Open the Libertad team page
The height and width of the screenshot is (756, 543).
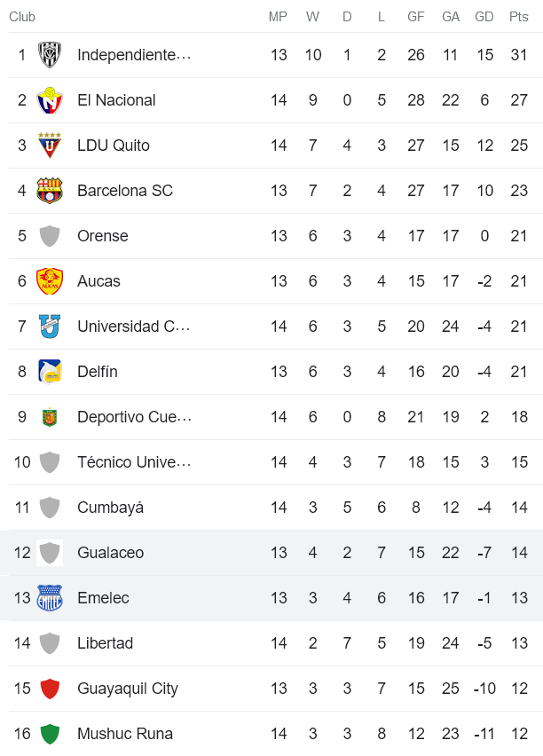105,643
